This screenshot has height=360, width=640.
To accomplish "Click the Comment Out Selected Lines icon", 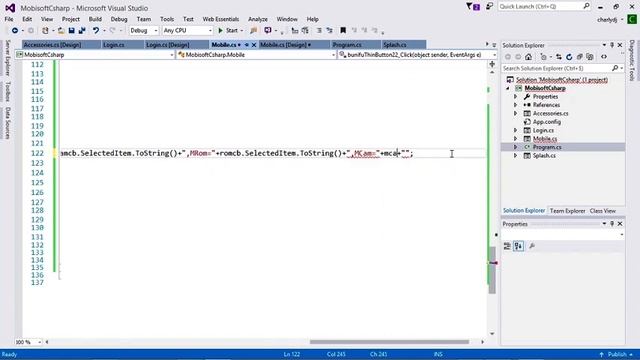I will pyautogui.click(x=319, y=31).
